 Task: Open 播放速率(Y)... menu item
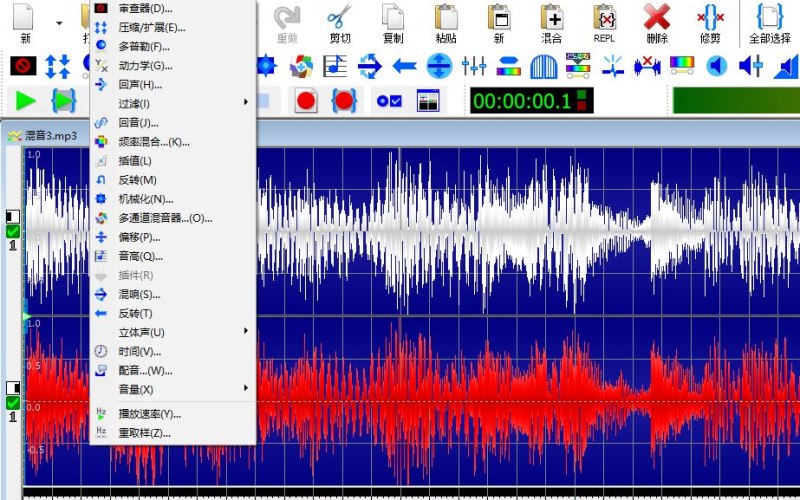172,414
